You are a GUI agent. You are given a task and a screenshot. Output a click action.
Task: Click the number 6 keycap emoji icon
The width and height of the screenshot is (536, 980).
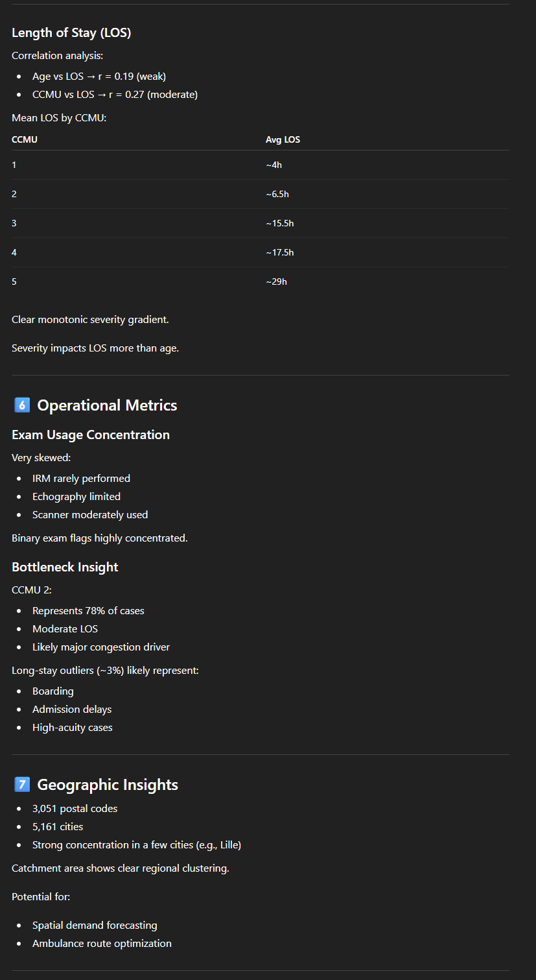click(x=21, y=405)
